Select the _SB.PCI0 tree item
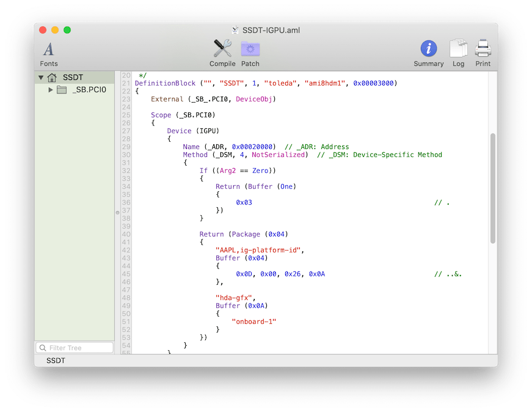 pos(75,90)
